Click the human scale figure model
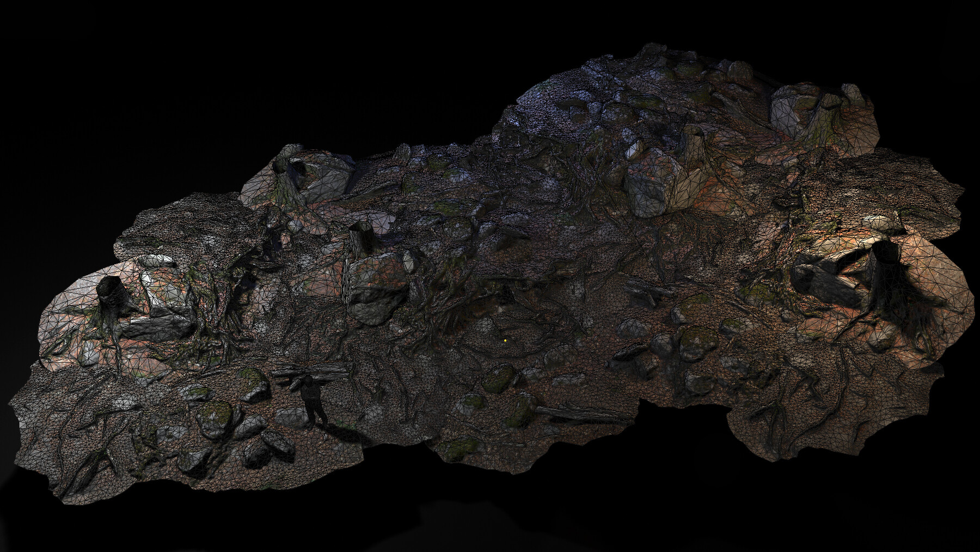The image size is (980, 552). pyautogui.click(x=311, y=397)
